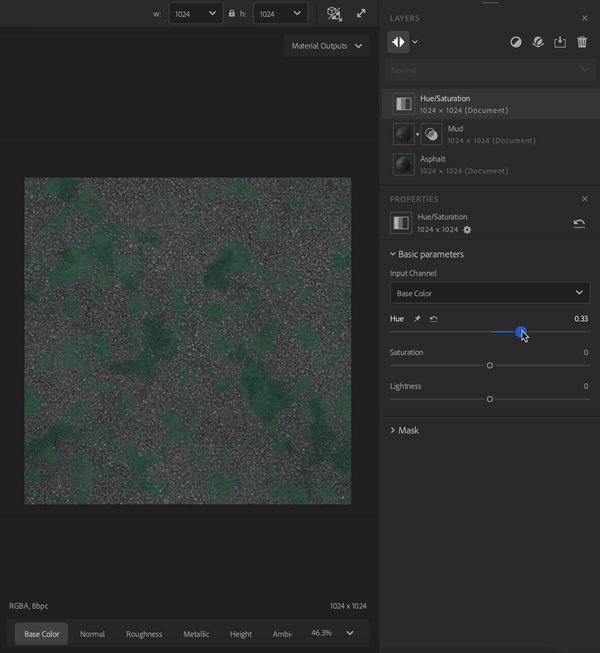Switch to the Normal channel tab
The height and width of the screenshot is (653, 600).
tap(92, 634)
